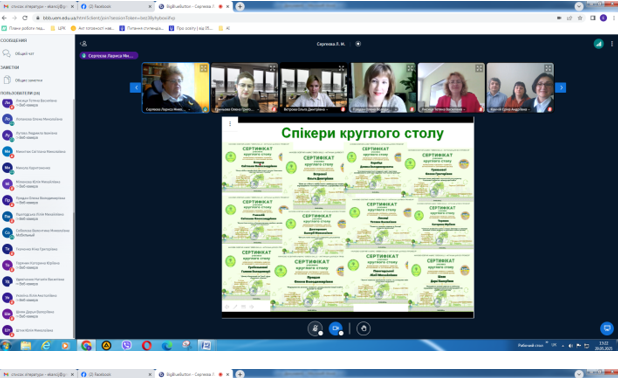Switch to the Gmail browser tab

38,6
